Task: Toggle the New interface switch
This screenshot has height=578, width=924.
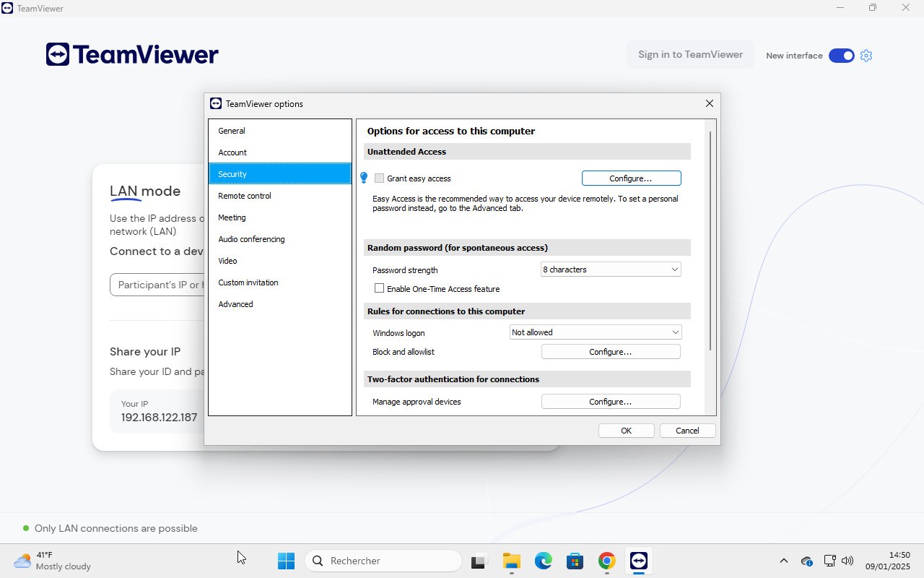Action: 841,56
